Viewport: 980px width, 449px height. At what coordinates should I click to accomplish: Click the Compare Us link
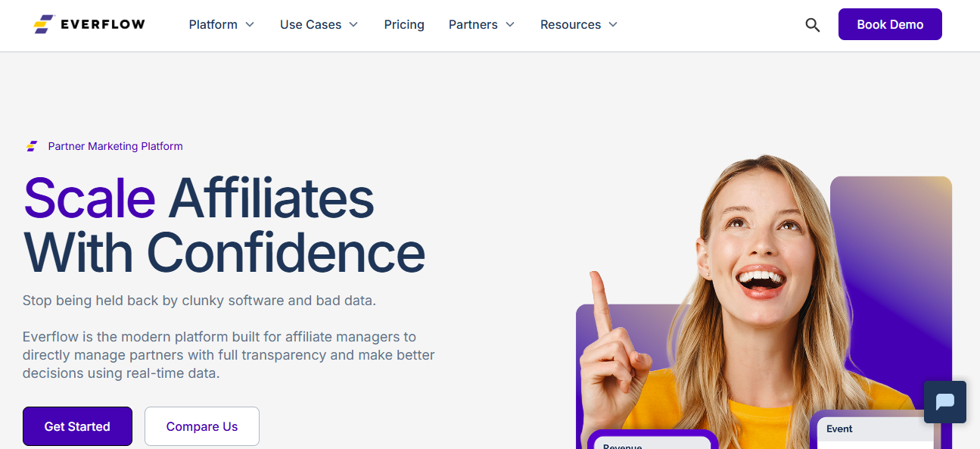tap(201, 426)
